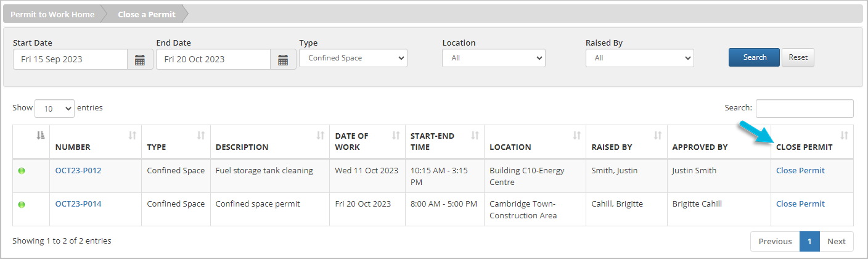The image size is (868, 259).
Task: Open the Raised By filter dropdown
Action: point(639,58)
